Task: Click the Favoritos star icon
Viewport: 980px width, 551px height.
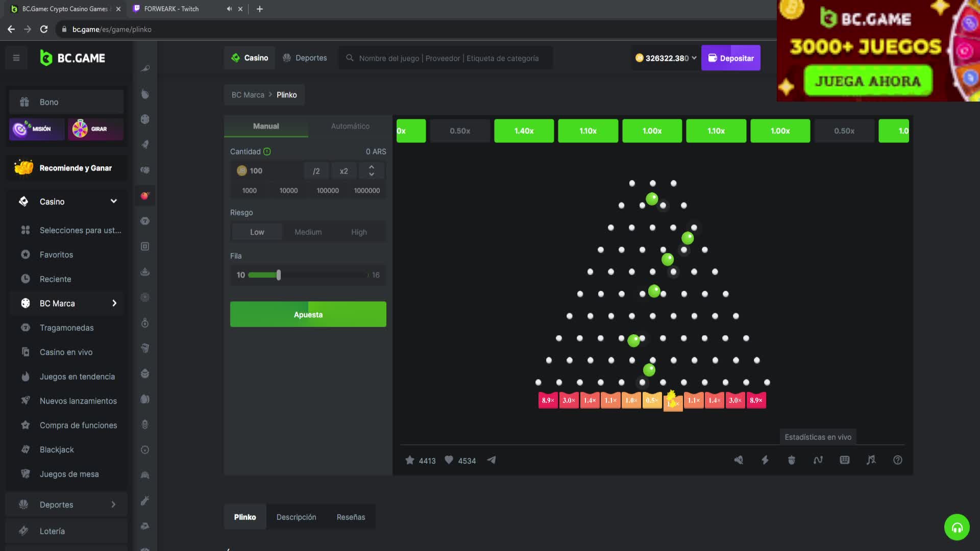Action: pyautogui.click(x=26, y=255)
